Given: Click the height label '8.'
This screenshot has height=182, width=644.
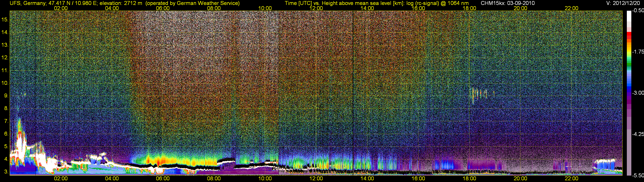Looking at the screenshot, I should (x=6, y=109).
